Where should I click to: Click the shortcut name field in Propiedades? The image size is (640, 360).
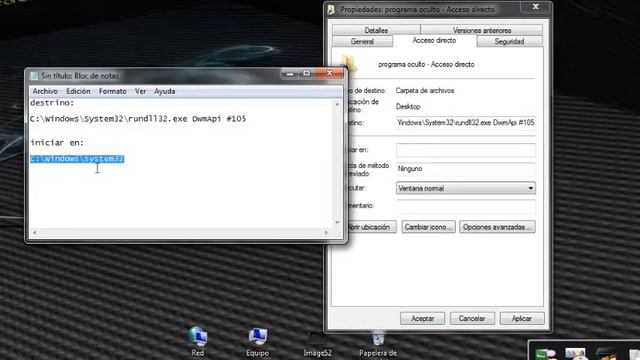pyautogui.click(x=426, y=64)
